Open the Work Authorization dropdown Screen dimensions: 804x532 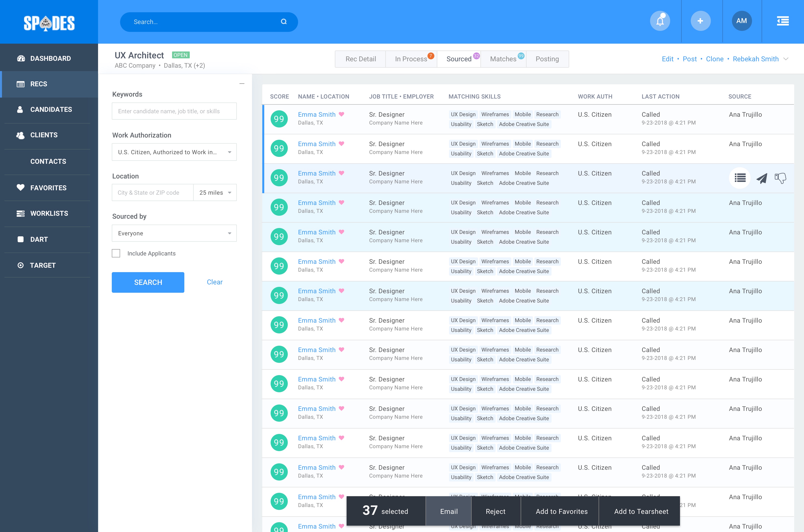174,152
